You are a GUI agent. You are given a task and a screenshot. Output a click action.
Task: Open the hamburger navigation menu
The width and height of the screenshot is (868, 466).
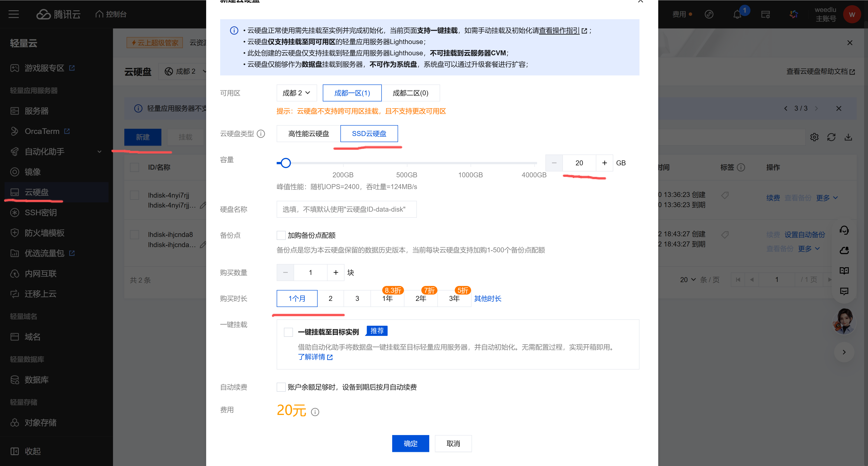coord(14,14)
